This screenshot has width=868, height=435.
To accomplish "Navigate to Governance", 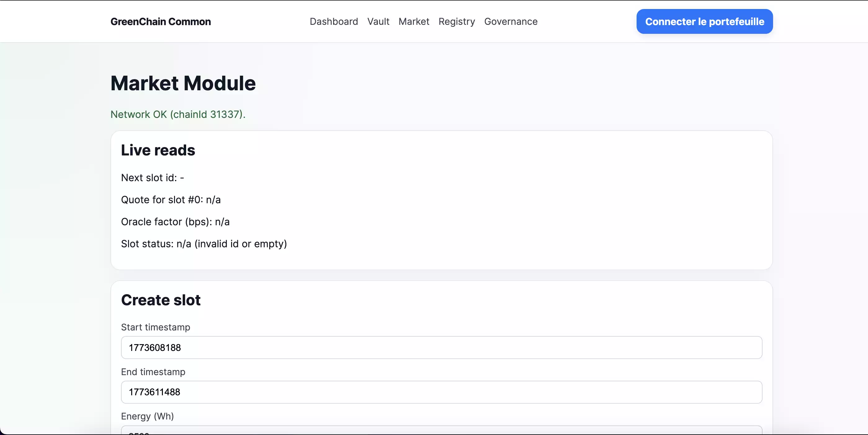I will (x=511, y=22).
